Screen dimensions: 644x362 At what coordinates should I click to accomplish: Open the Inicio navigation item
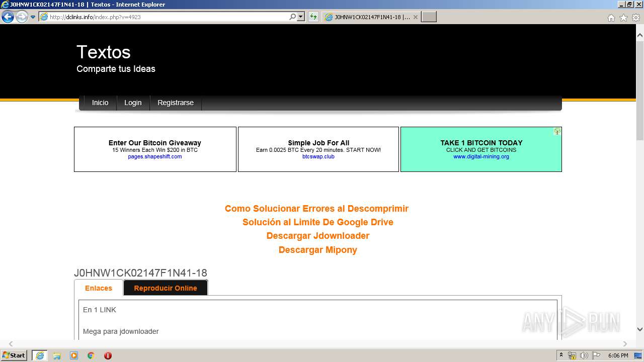tap(100, 103)
